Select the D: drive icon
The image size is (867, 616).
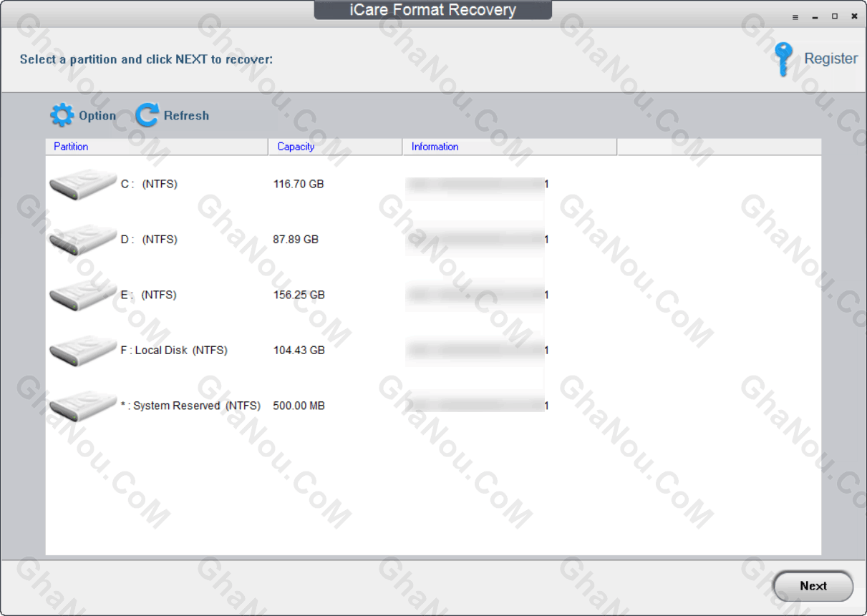point(83,240)
